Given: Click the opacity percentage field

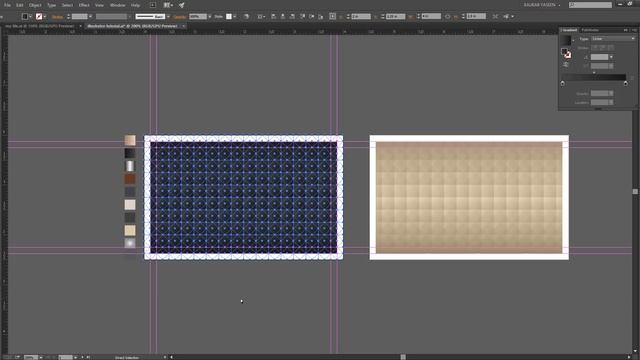Looking at the screenshot, I should click(x=198, y=17).
